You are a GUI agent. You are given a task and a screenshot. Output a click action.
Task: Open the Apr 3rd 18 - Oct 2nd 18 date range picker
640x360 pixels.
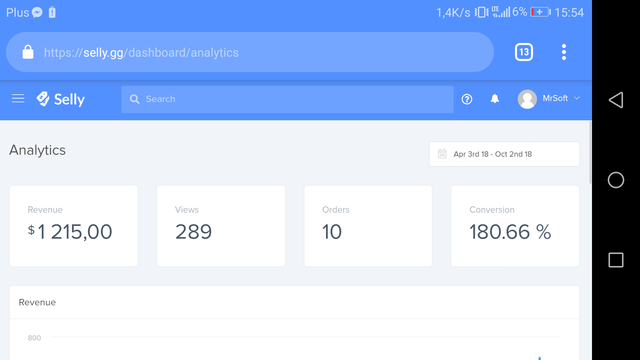(504, 154)
